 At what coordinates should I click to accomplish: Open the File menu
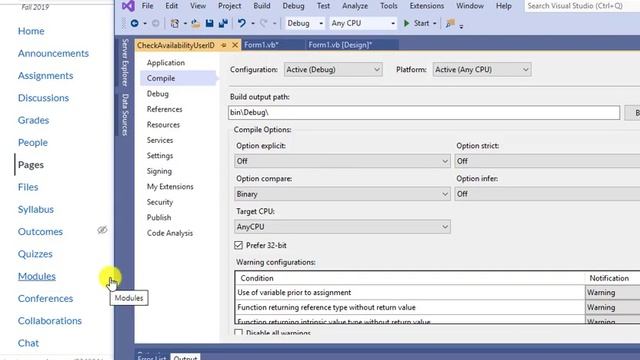[147, 6]
